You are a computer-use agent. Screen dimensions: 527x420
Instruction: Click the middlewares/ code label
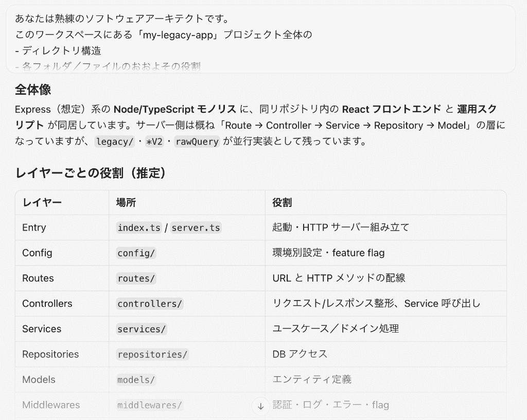[x=150, y=405]
